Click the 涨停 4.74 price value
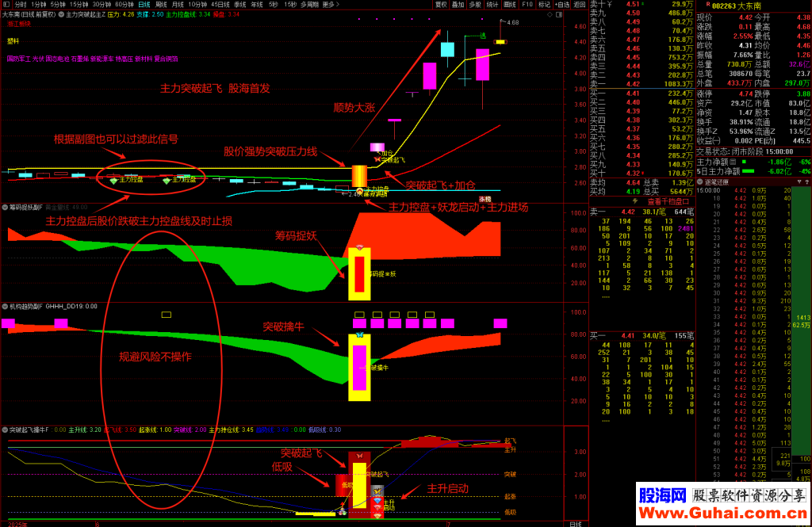812x527 pixels. (x=745, y=94)
